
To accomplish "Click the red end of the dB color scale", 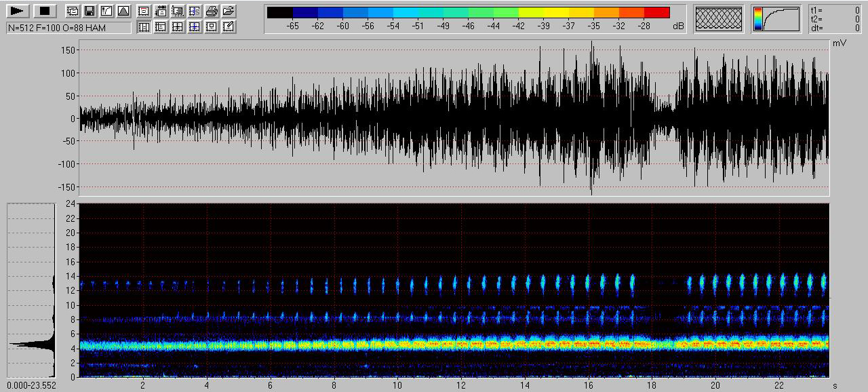I will click(656, 12).
